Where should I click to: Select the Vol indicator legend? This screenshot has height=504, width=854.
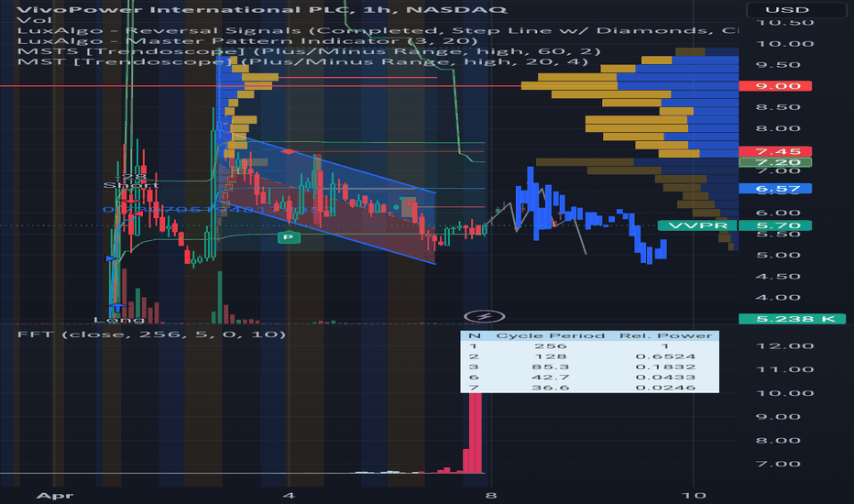tap(34, 21)
